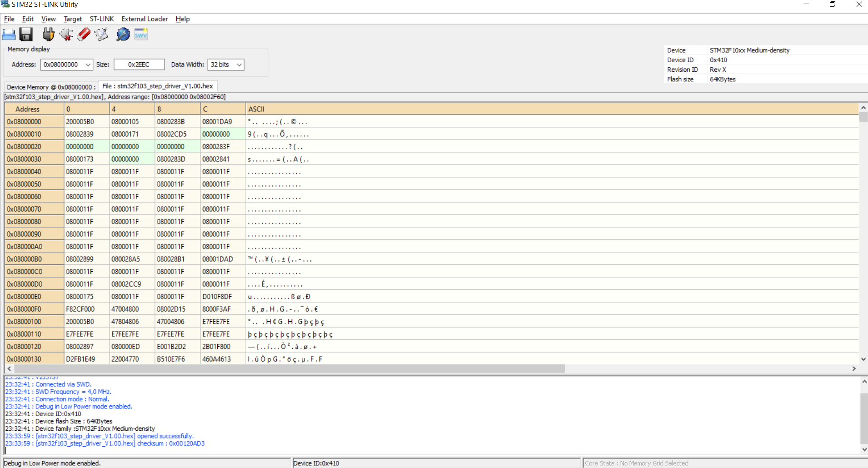Image resolution: width=868 pixels, height=468 pixels.
Task: Disconnect from target icon
Action: coord(66,35)
